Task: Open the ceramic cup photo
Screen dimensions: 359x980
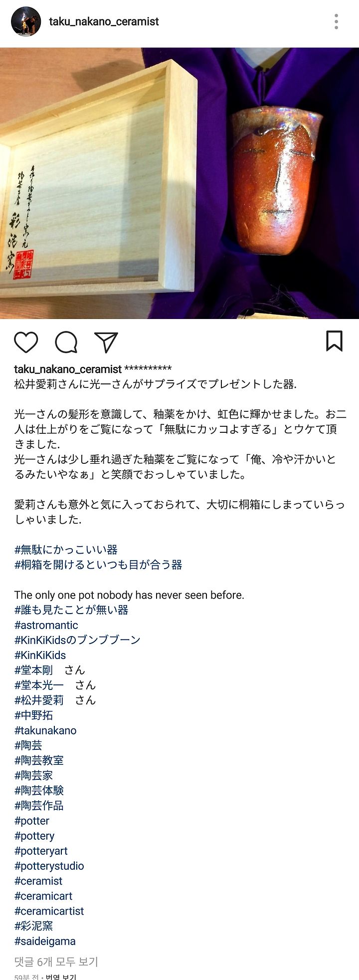Action: [x=179, y=183]
